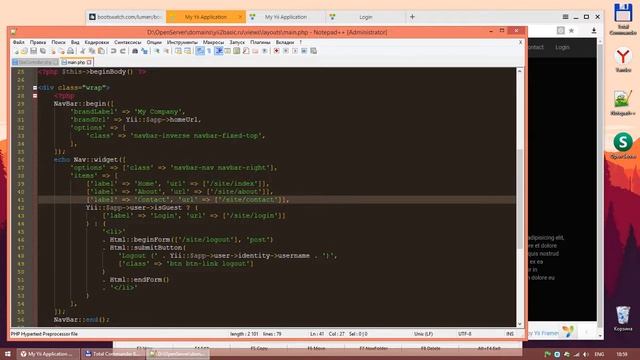Click code line 41 with 'Contact' label
640x360 pixels.
coord(276,200)
